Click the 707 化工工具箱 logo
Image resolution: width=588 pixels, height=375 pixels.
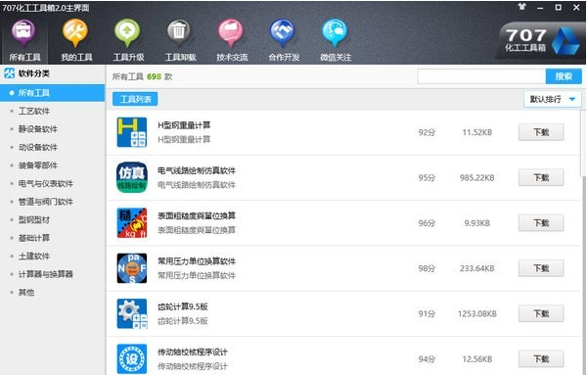pyautogui.click(x=541, y=40)
